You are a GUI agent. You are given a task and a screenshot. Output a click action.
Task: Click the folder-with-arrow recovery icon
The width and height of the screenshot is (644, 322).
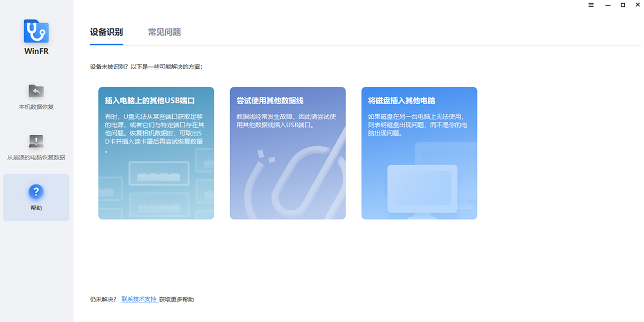tap(36, 91)
